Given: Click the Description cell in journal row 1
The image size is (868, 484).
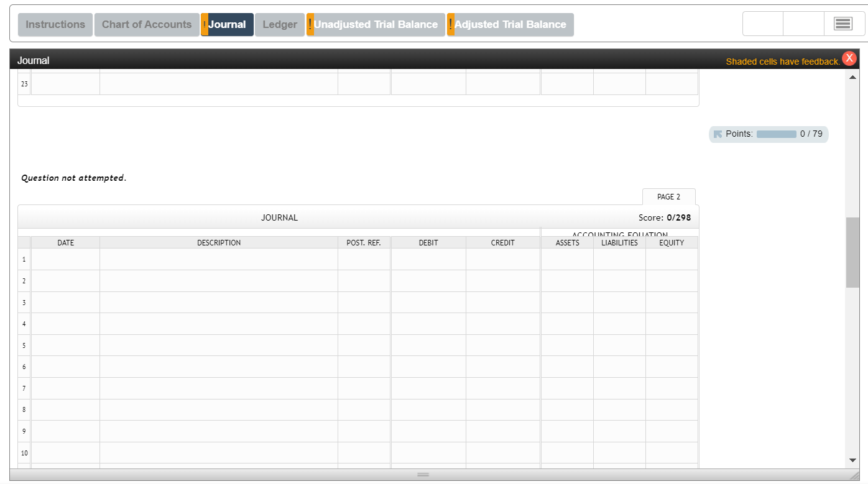Looking at the screenshot, I should click(219, 259).
